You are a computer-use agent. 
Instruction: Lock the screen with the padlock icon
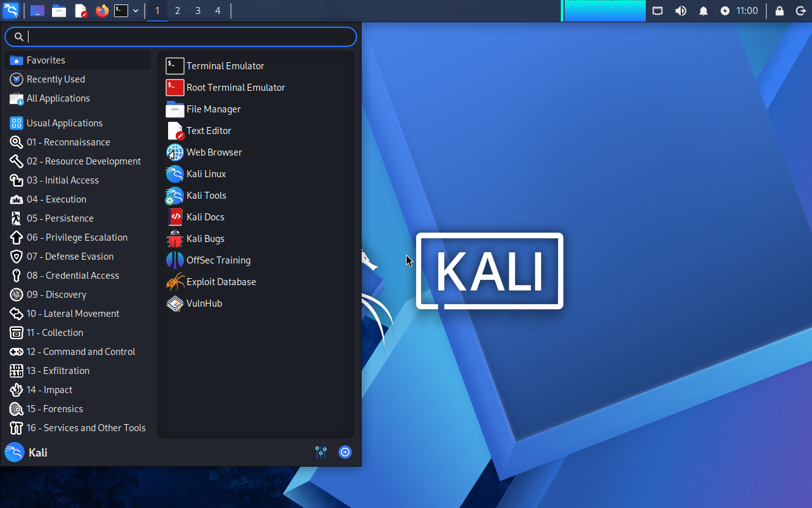pyautogui.click(x=780, y=11)
